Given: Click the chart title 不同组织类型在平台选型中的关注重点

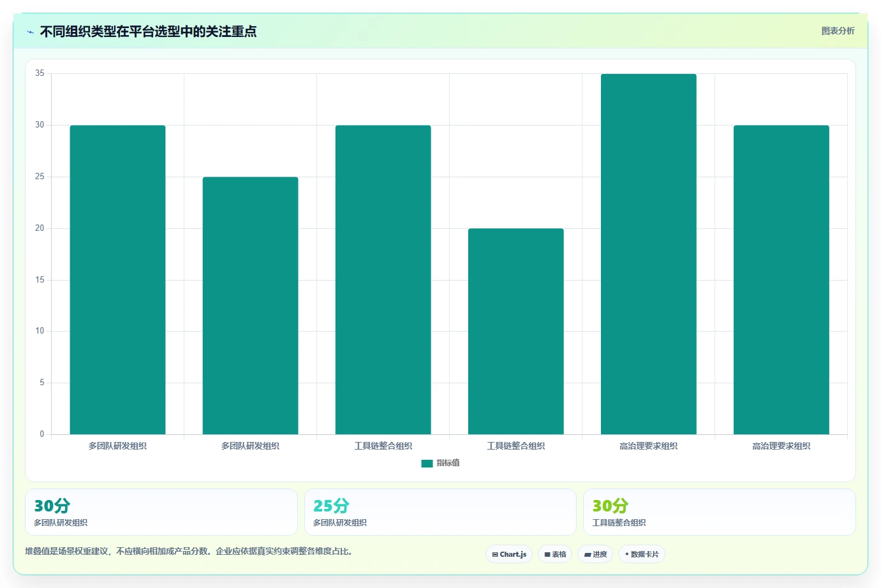Looking at the screenshot, I should tap(148, 31).
